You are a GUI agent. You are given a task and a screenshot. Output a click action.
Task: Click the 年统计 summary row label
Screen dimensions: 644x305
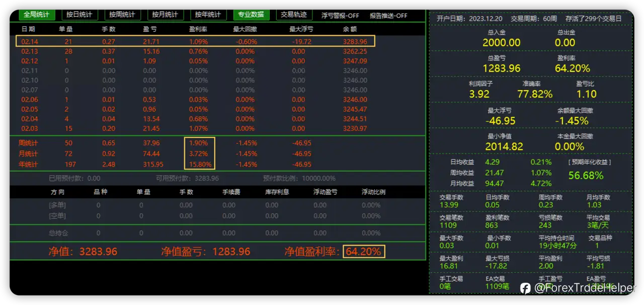[28, 165]
